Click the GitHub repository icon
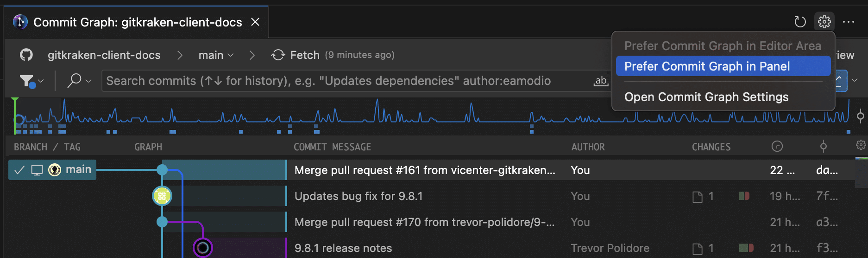The width and height of the screenshot is (868, 258). (x=26, y=55)
